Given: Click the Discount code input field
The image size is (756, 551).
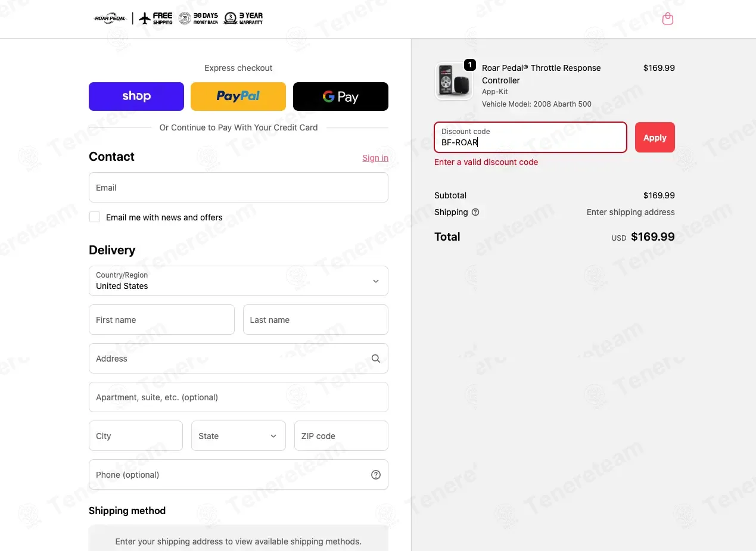Looking at the screenshot, I should (x=530, y=138).
